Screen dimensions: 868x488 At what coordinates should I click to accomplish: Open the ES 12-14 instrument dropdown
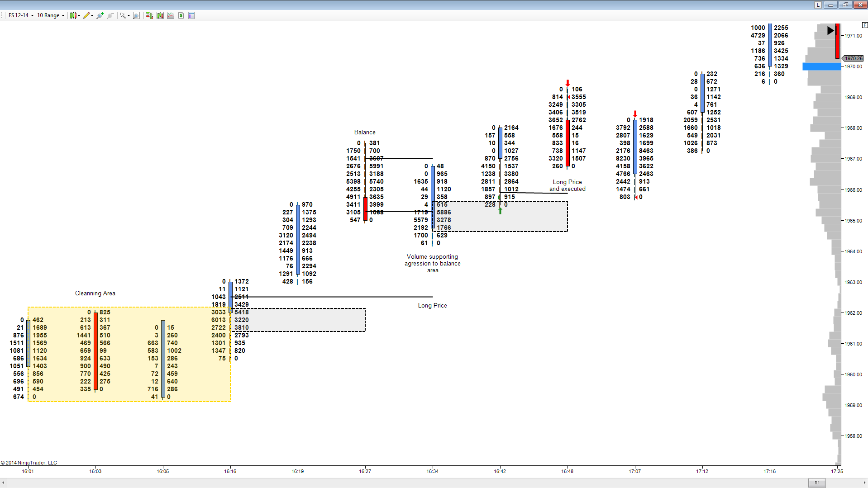[21, 15]
